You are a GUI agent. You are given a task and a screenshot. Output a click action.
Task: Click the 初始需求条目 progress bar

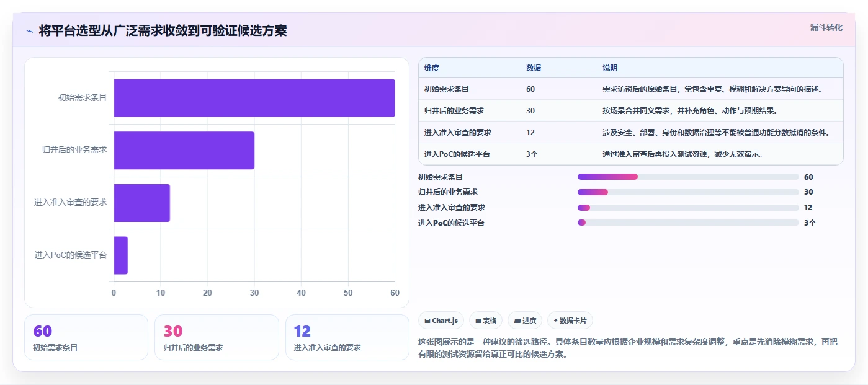tap(688, 177)
